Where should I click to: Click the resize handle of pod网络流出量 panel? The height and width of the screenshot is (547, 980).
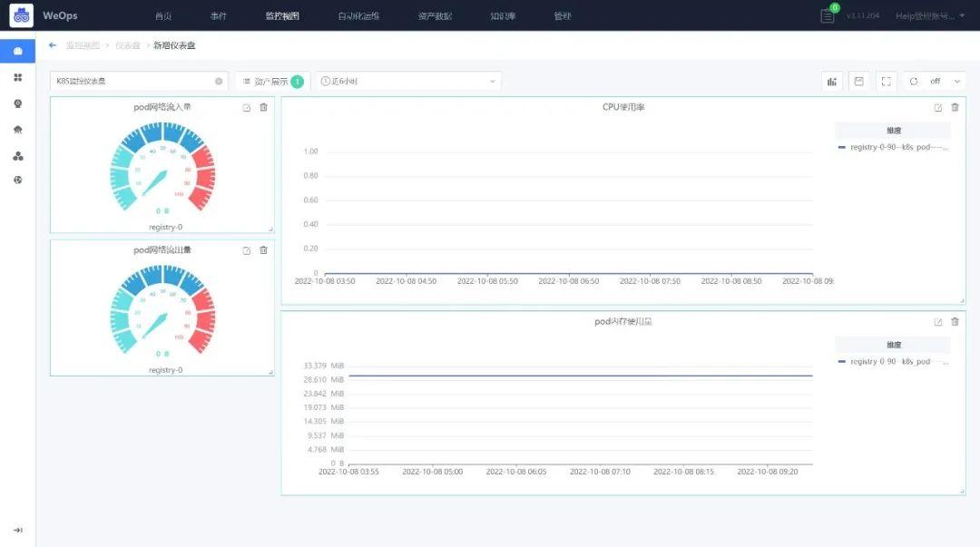(270, 372)
